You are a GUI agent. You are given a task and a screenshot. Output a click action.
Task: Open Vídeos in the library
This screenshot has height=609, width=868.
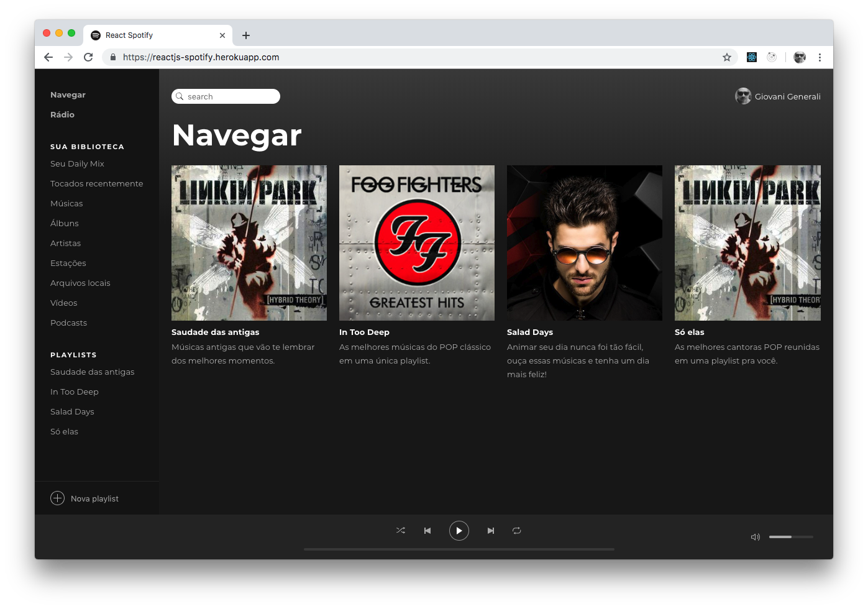click(64, 303)
